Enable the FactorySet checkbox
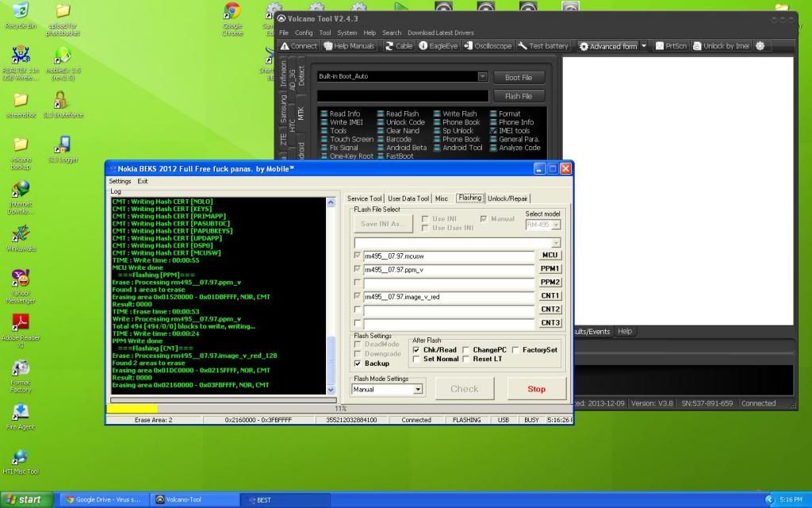 point(516,350)
